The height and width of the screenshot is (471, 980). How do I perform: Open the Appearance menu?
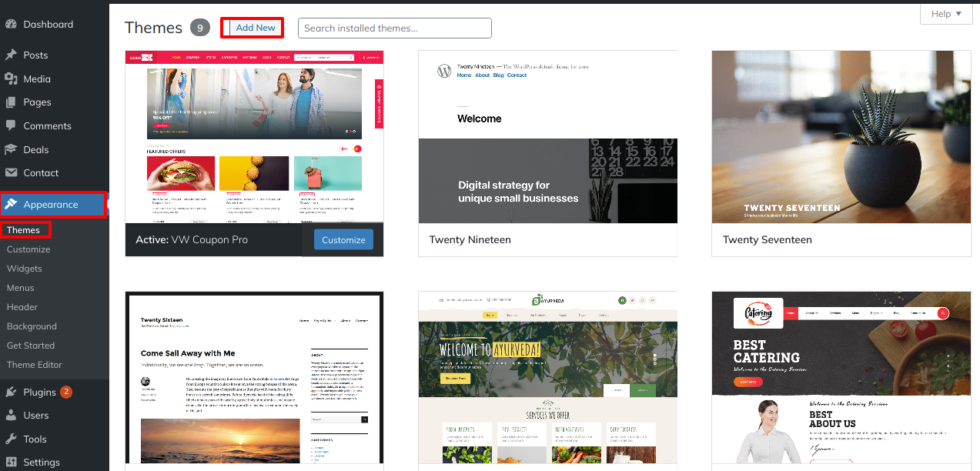point(51,205)
